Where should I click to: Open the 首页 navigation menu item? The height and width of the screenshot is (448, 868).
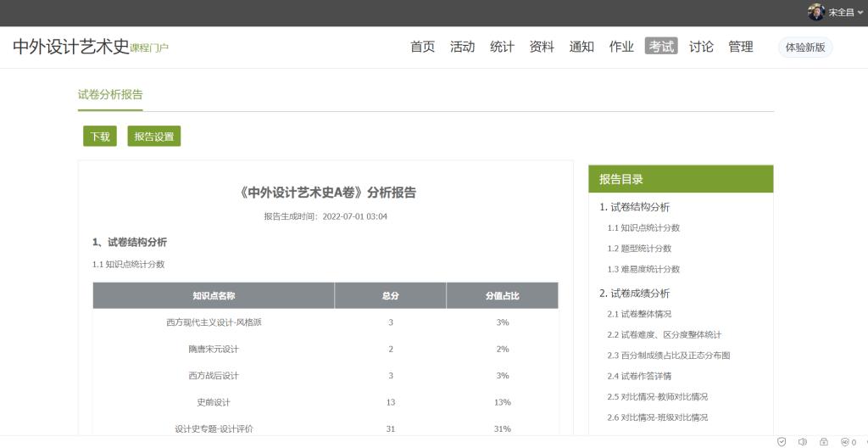(x=422, y=47)
